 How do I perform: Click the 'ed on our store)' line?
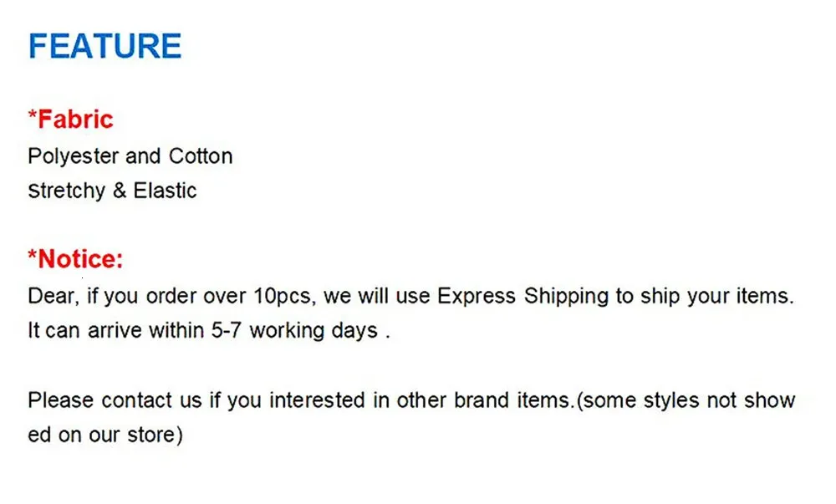pyautogui.click(x=104, y=435)
